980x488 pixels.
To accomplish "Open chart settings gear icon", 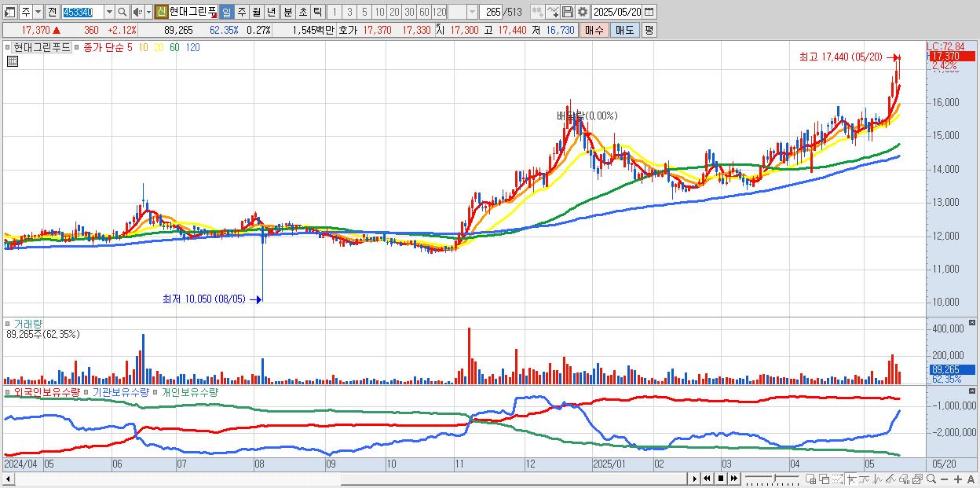I will 583,12.
